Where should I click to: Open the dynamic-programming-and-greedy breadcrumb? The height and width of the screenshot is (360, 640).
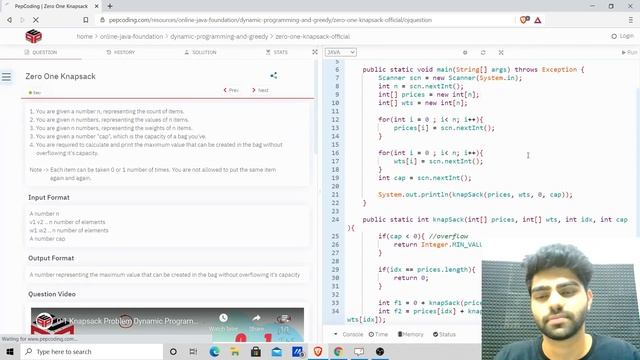pos(219,36)
